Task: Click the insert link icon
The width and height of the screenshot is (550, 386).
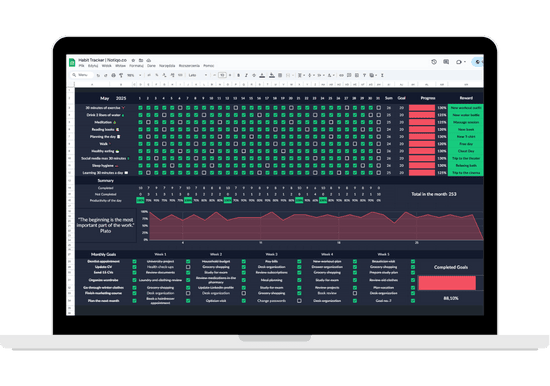Action: coord(341,75)
